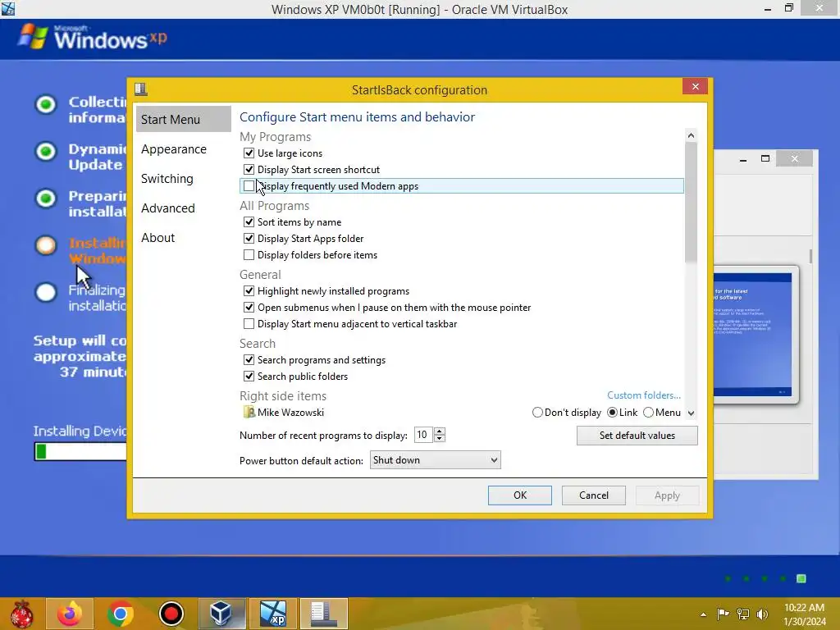
Task: Switch to the Windows XP VM taskbar icon
Action: click(272, 614)
